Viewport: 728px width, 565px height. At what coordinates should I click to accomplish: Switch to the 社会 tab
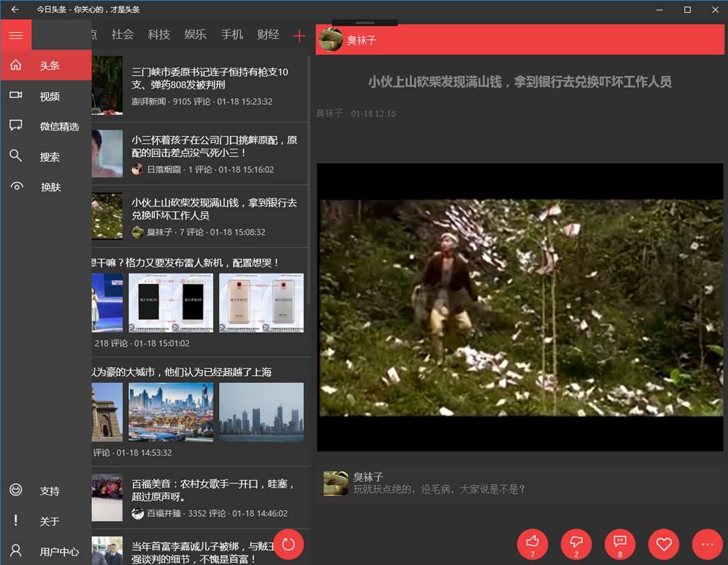pyautogui.click(x=123, y=34)
